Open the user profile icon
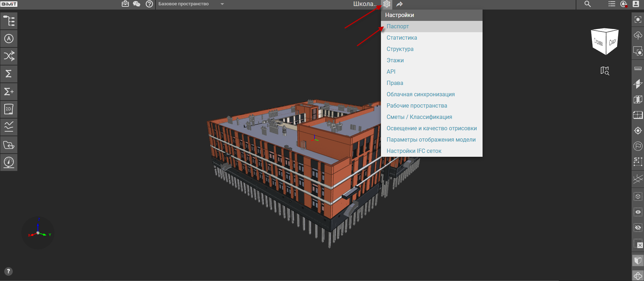The image size is (644, 281). click(x=636, y=4)
